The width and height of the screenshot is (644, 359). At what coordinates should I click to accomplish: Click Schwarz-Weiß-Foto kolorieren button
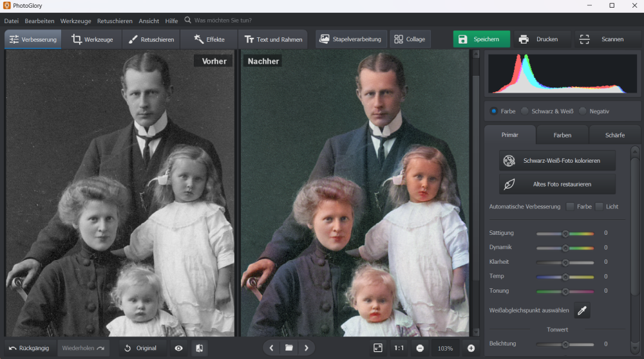tap(557, 160)
